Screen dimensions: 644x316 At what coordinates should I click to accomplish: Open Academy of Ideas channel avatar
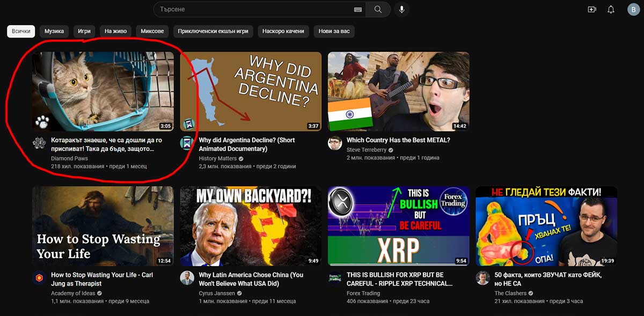click(39, 278)
